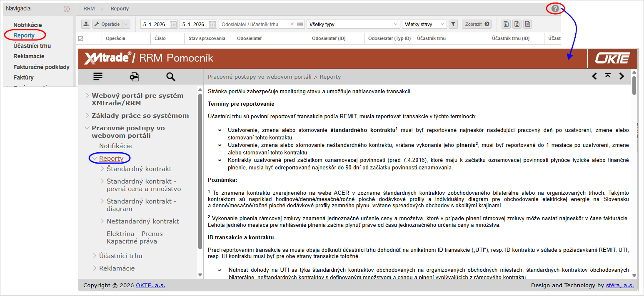Open the start date calendar picker
The image size is (644, 298).
(x=173, y=24)
